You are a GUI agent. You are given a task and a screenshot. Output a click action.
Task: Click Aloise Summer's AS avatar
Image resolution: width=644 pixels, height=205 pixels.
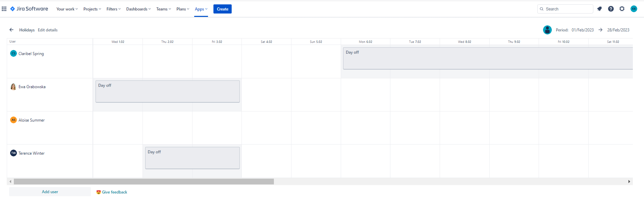tap(14, 120)
